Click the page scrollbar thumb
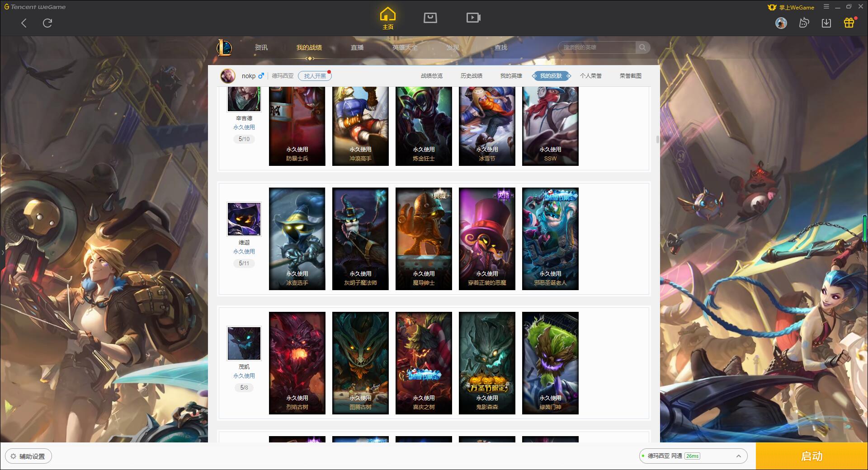The image size is (868, 470). coord(657,139)
